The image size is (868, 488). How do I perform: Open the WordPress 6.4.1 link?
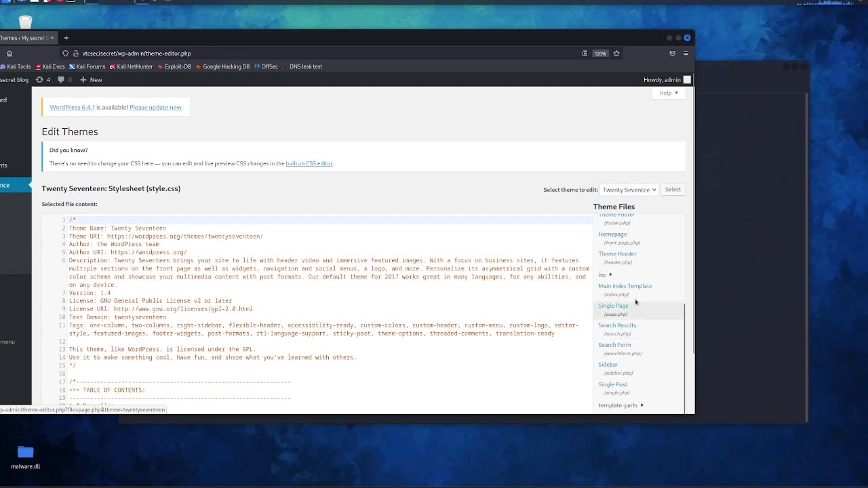72,107
